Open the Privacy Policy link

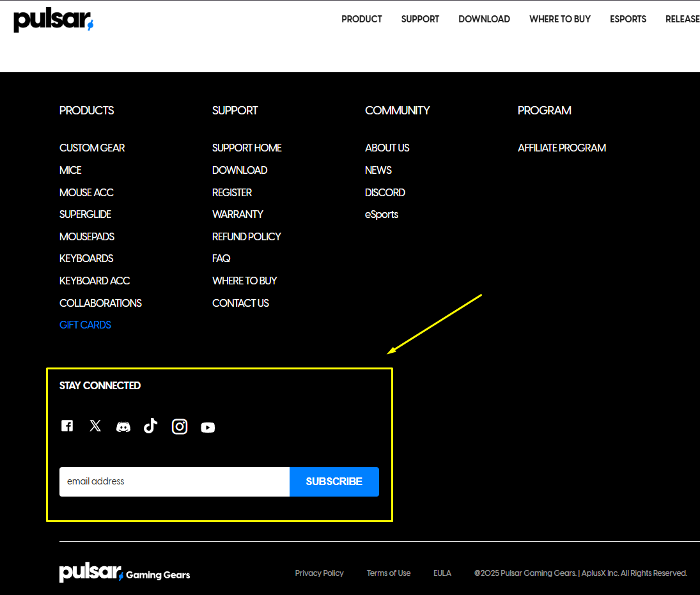[x=319, y=573]
